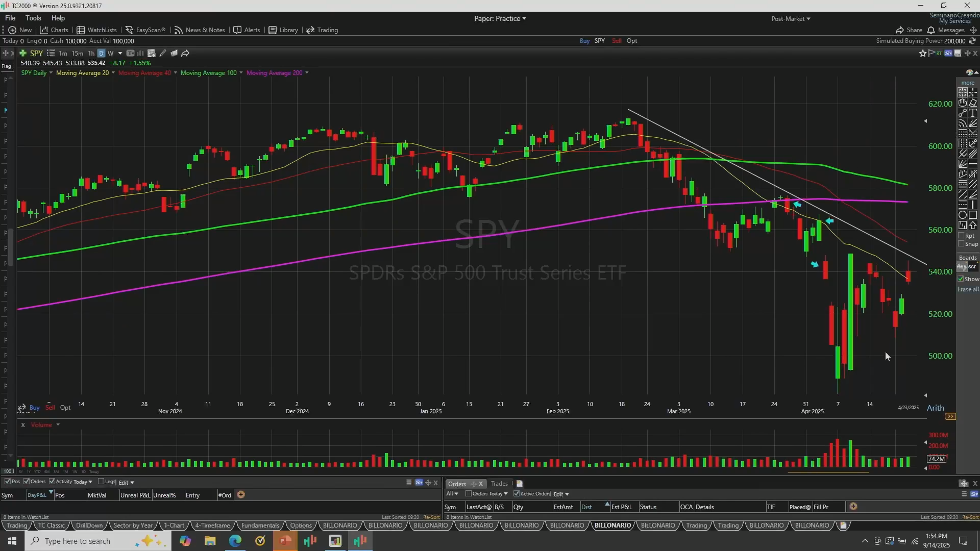Select the circle drawing tool
The width and height of the screenshot is (980, 551).
(x=962, y=215)
